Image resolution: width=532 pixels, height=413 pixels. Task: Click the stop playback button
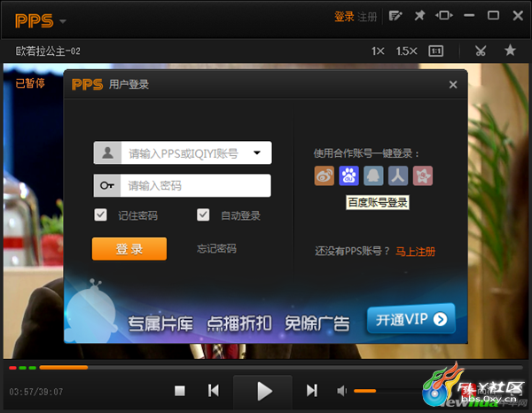(x=180, y=391)
